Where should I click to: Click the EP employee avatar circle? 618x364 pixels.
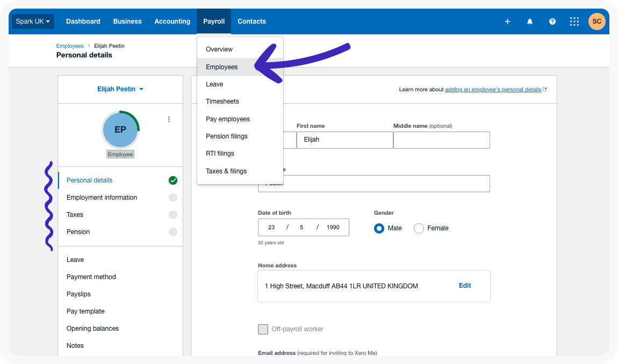[x=120, y=129]
